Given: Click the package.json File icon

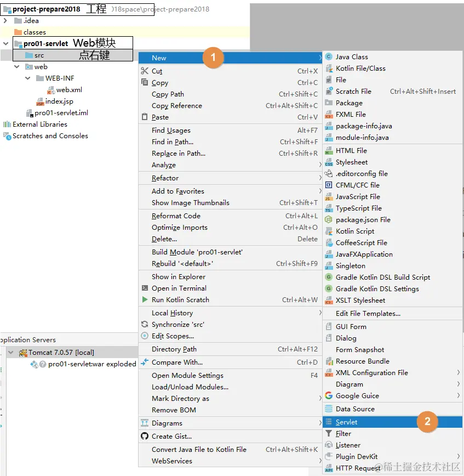Looking at the screenshot, I should 329,219.
